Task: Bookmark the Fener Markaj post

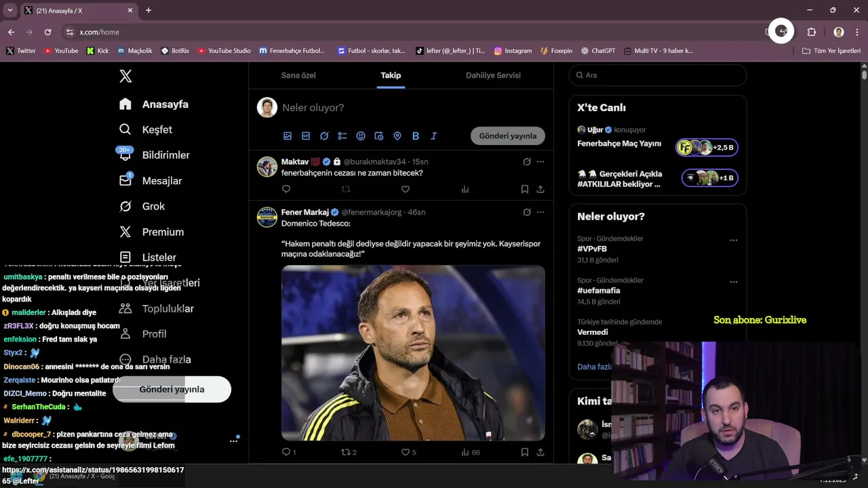Action: (525, 452)
